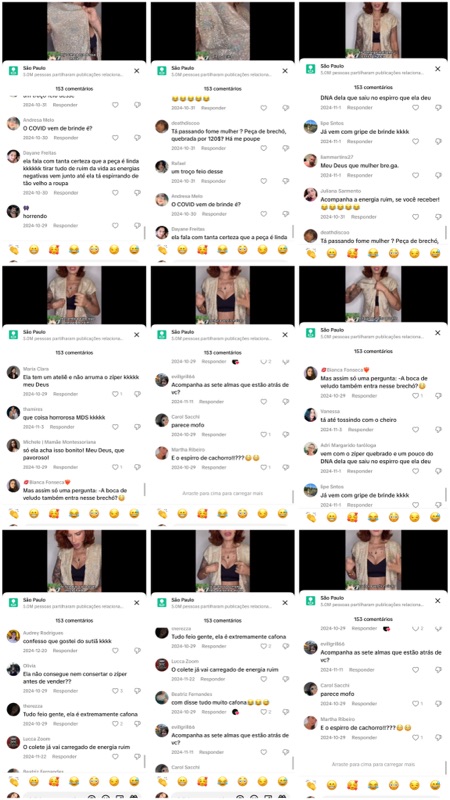450x800 pixels.
Task: Dislike Audrey Rodrigues' "gostei do sutiã" comment
Action: [x=137, y=651]
